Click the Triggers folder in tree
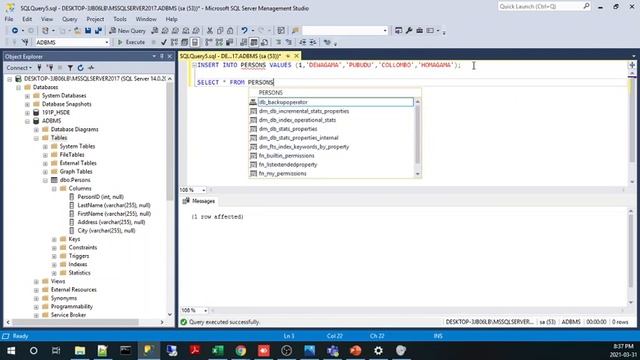Image resolution: width=640 pixels, height=360 pixels. [79, 256]
